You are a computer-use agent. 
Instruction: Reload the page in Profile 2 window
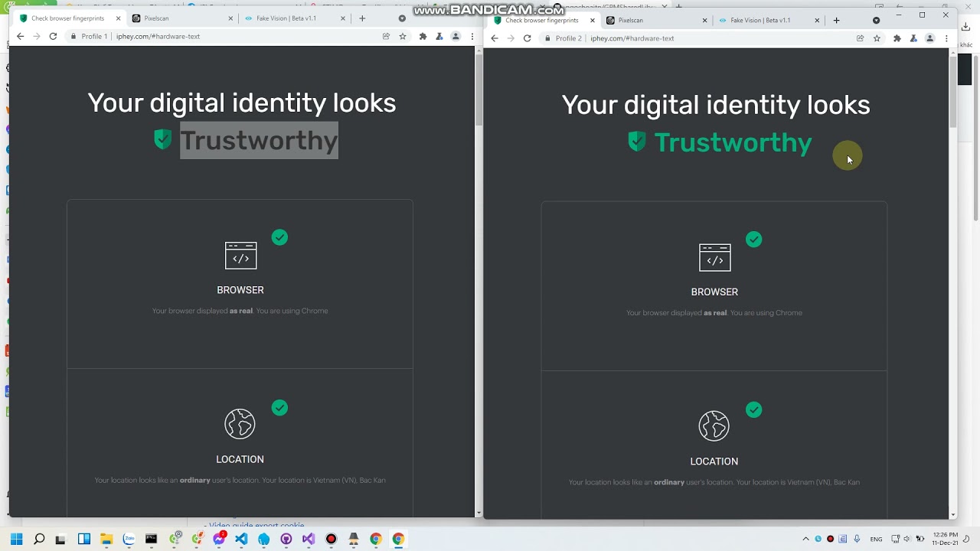(527, 38)
